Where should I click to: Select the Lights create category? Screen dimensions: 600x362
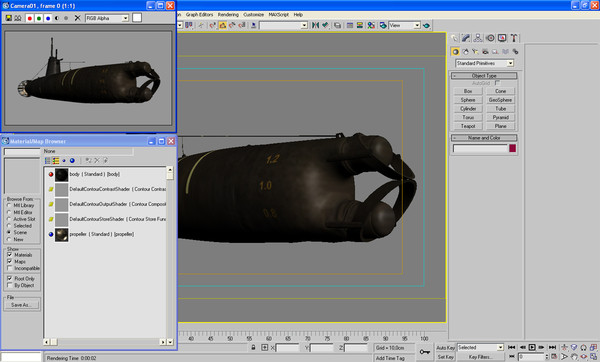[475, 52]
